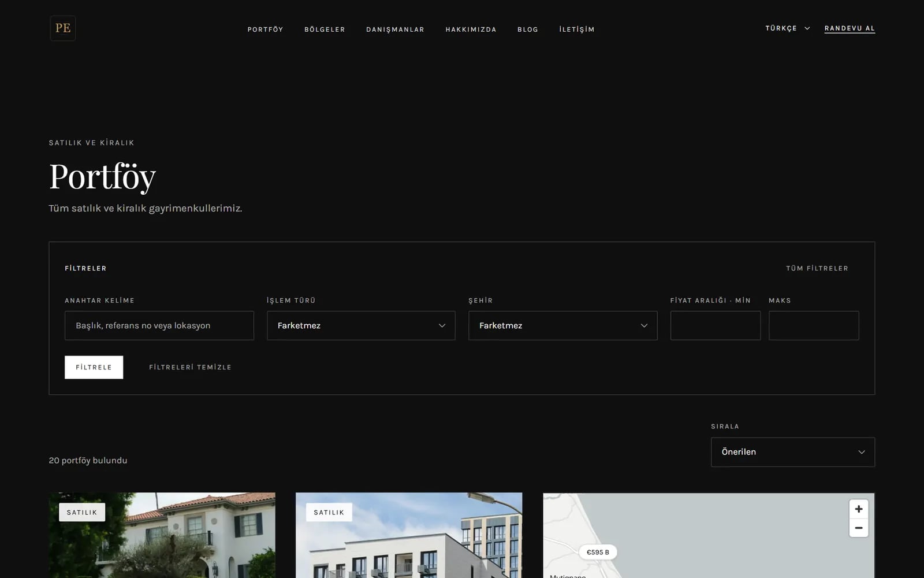Expand the İşlem Türü dropdown
Viewport: 924px width, 578px height.
[x=361, y=325]
